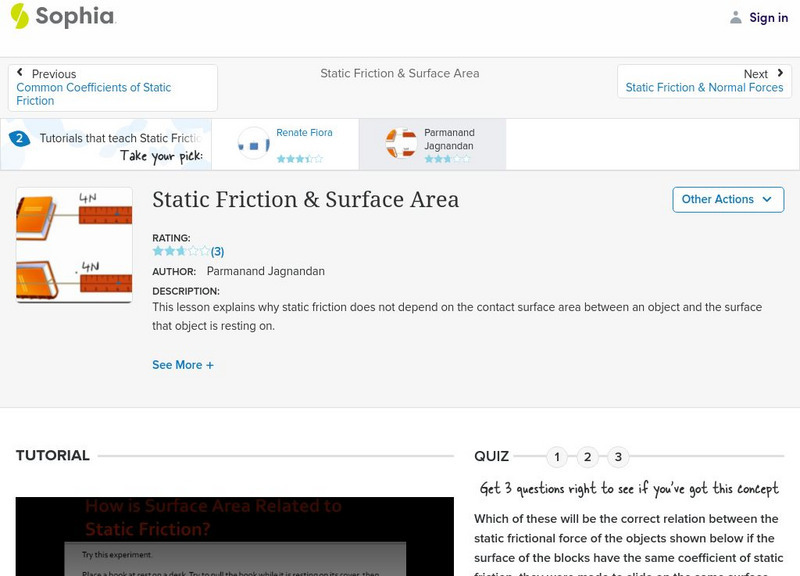This screenshot has width=800, height=576.
Task: Click quiz step 2 progress circle
Action: (587, 456)
